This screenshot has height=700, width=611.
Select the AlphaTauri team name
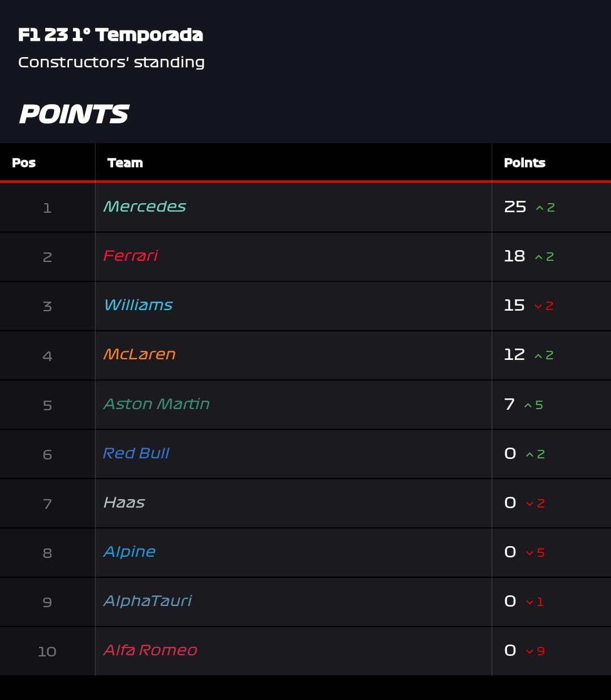(x=148, y=600)
